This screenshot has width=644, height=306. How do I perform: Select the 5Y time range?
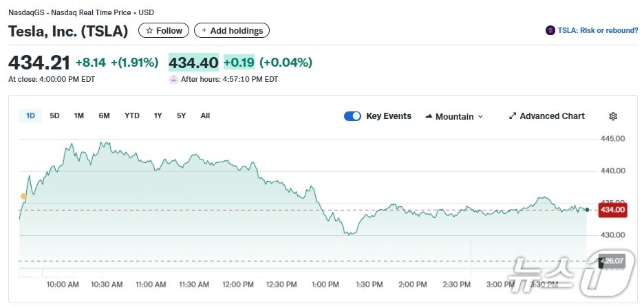[x=181, y=116]
